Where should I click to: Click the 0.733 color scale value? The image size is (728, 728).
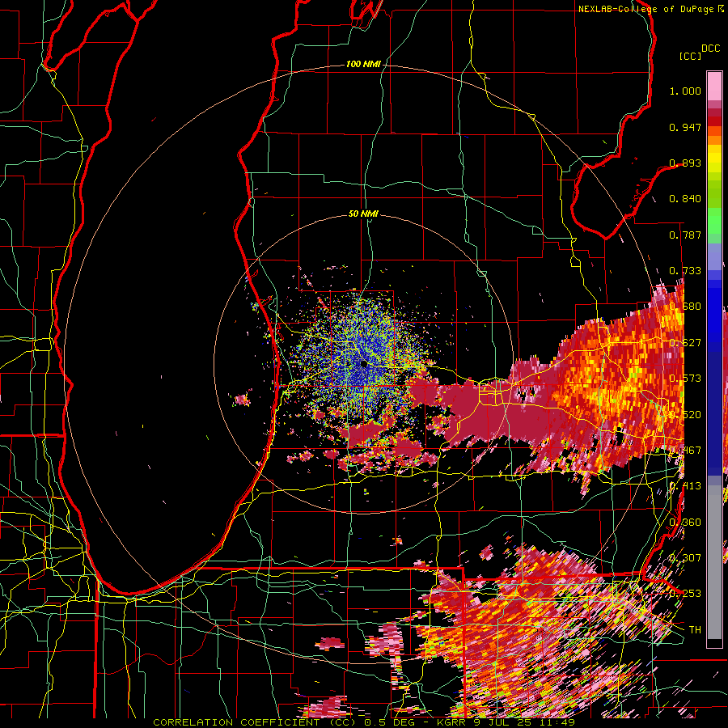pyautogui.click(x=685, y=271)
